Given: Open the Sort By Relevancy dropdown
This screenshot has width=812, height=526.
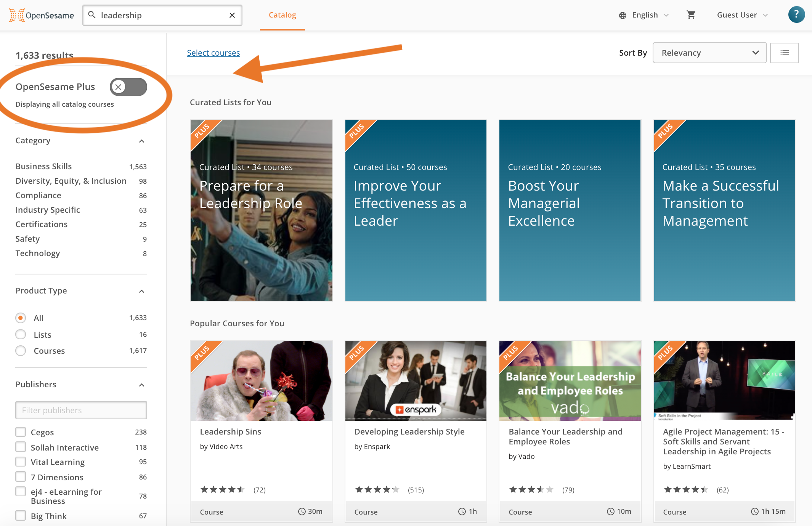Looking at the screenshot, I should tap(709, 53).
